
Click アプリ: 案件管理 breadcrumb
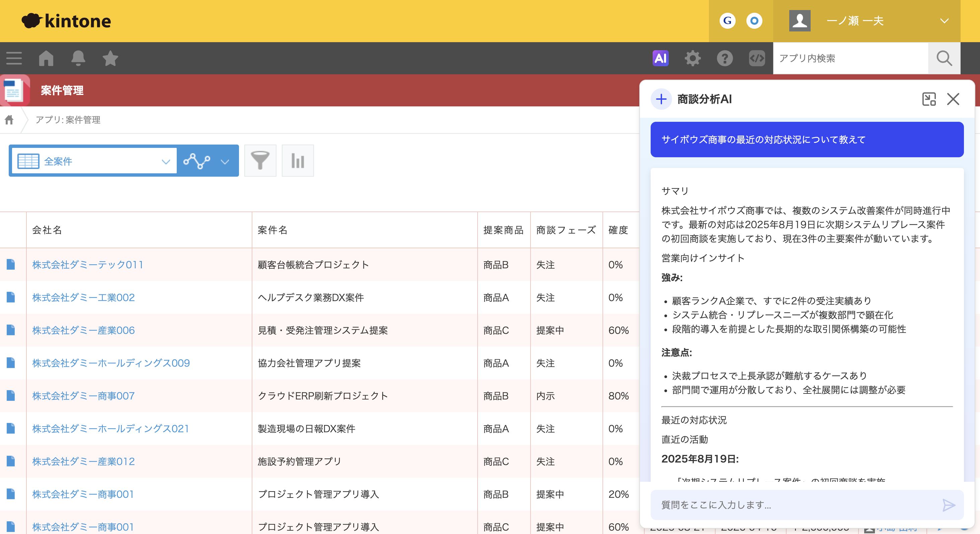point(68,120)
